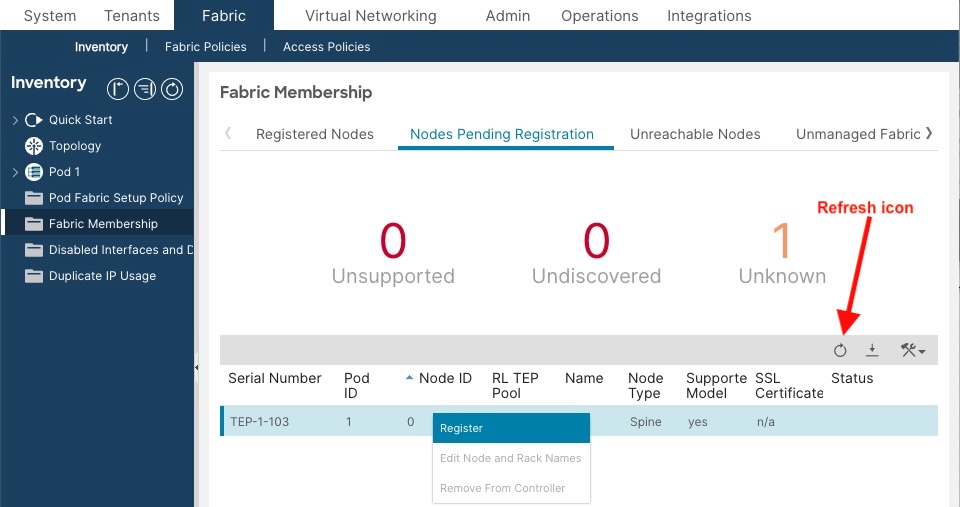Open the Access Policies submenu link
Screen dimensions: 960x507
(x=326, y=47)
